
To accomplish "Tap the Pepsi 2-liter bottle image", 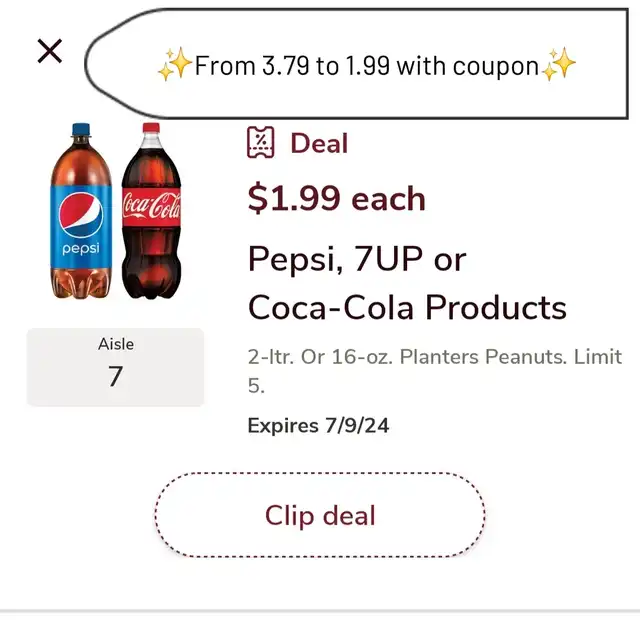I will tap(81, 211).
